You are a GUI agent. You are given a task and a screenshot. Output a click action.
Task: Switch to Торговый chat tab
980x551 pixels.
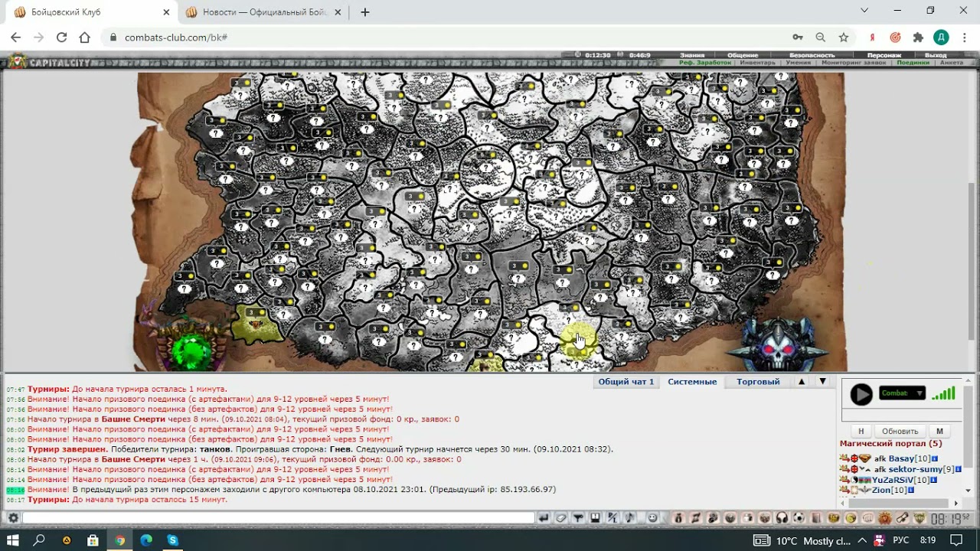(758, 381)
